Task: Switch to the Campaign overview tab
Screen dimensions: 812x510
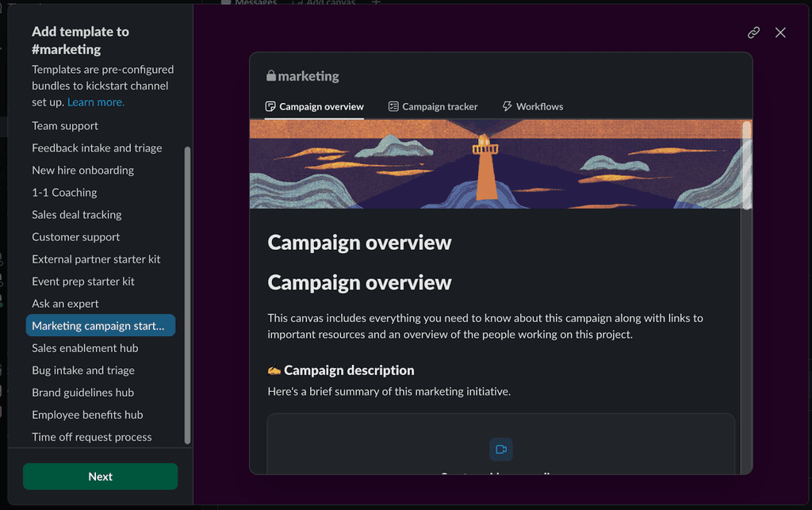Action: [x=313, y=105]
